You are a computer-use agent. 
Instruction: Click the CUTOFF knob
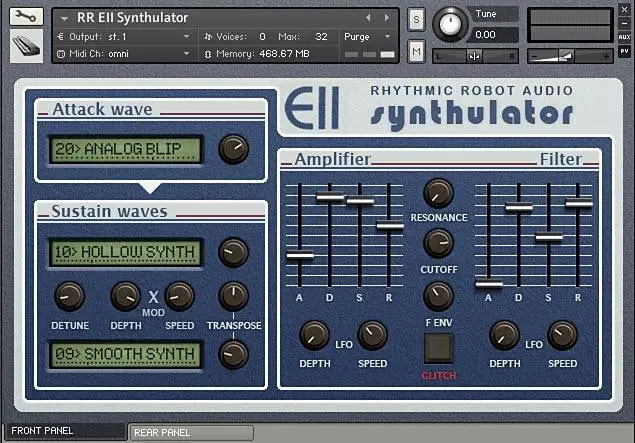(438, 243)
